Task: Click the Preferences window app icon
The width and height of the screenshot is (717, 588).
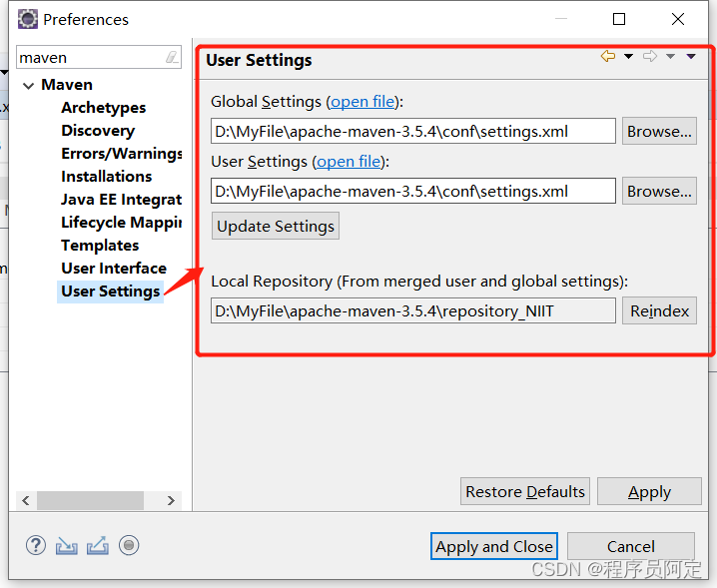Action: click(28, 19)
